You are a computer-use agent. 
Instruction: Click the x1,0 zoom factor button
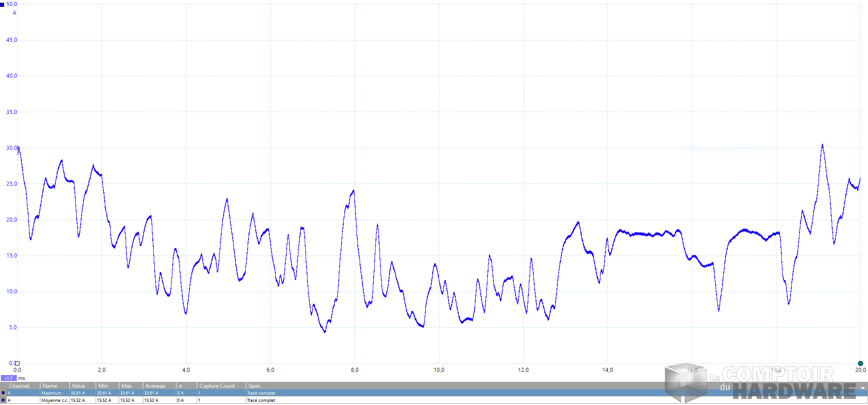click(9, 378)
